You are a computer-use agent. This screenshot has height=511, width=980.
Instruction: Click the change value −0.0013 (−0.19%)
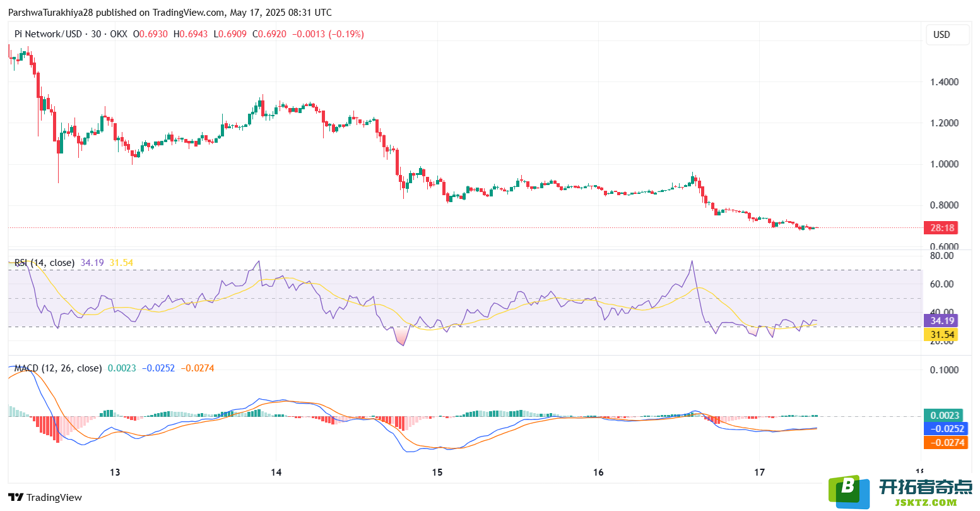coord(328,34)
